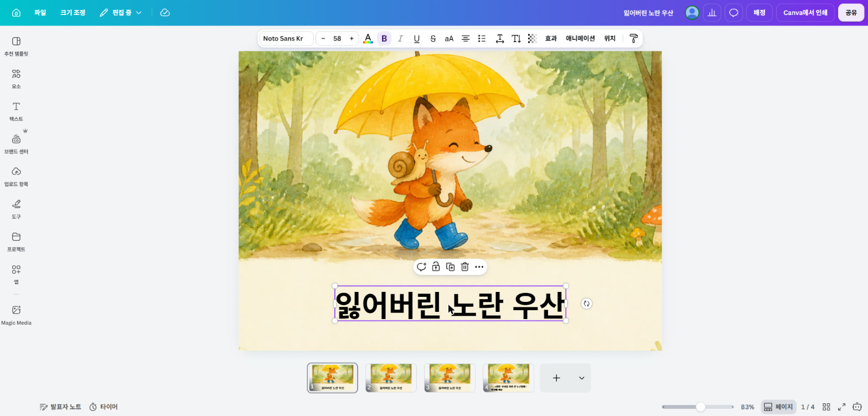This screenshot has height=416, width=868.
Task: Lock the selected text element
Action: tap(436, 267)
